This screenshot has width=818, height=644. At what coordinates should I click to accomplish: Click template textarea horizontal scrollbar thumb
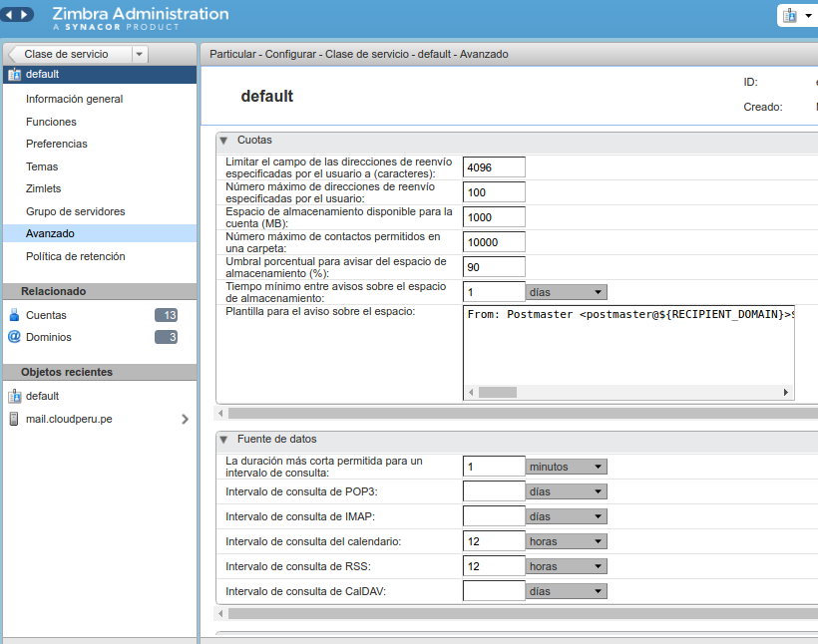pos(498,392)
